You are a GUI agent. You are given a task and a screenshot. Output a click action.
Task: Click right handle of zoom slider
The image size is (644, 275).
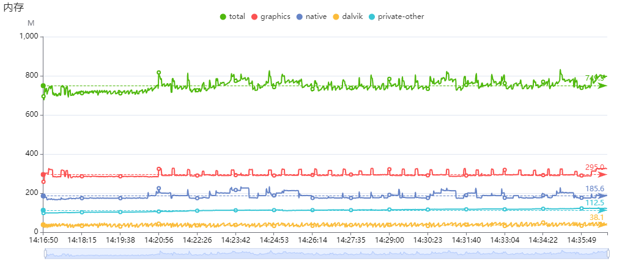pos(608,254)
